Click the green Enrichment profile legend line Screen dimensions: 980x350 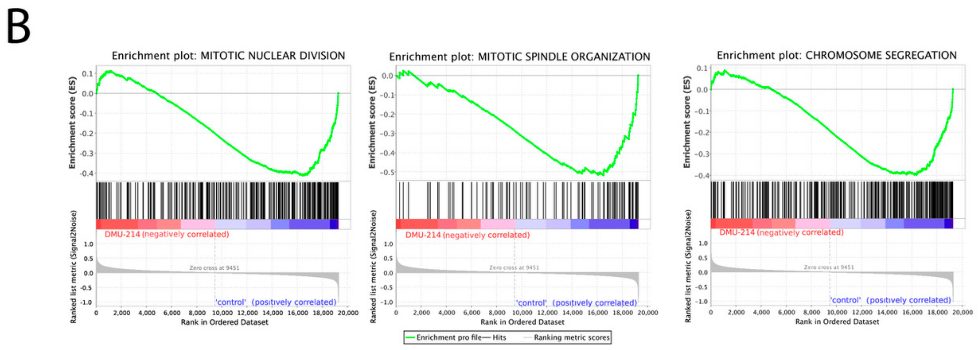[410, 337]
